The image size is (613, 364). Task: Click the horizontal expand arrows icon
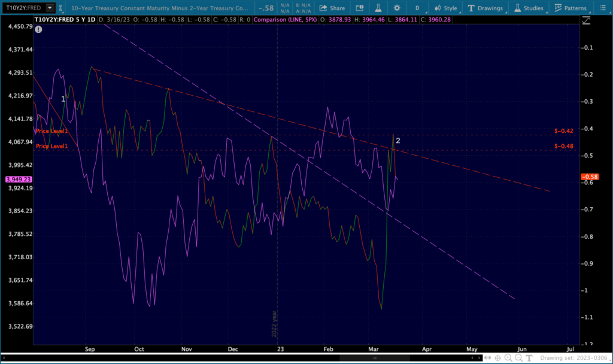487,358
